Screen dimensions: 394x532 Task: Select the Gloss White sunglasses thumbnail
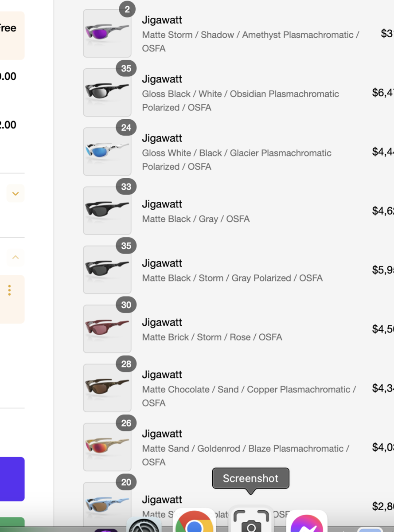pos(107,151)
